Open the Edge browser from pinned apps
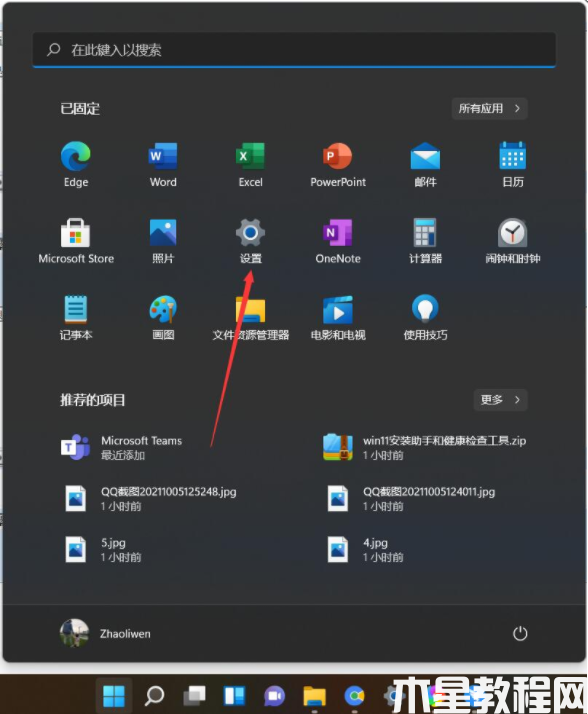The image size is (588, 714). (76, 164)
